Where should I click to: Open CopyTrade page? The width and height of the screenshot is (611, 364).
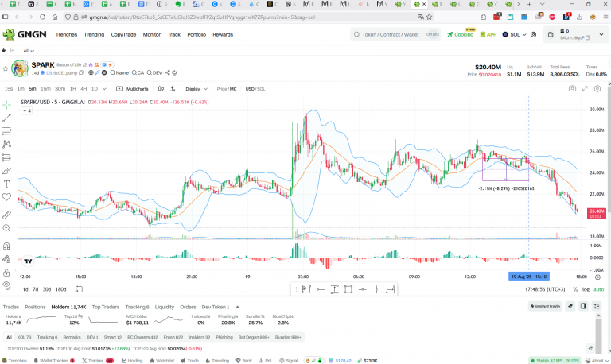point(123,35)
